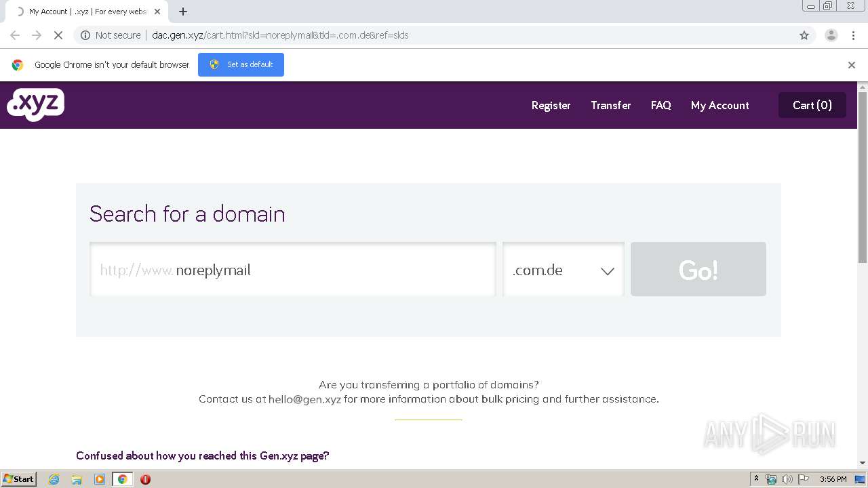Click 'Confused about how you reached' text
868x488 pixels.
(x=202, y=455)
